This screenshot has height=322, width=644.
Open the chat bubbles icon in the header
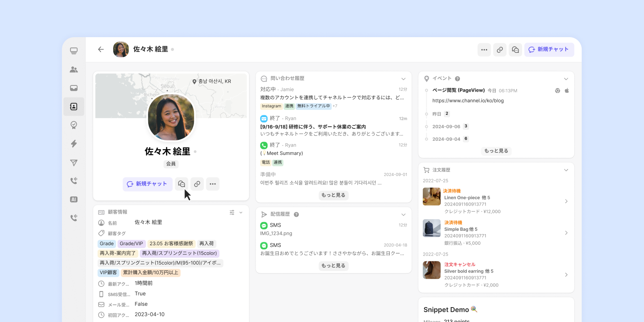516,50
